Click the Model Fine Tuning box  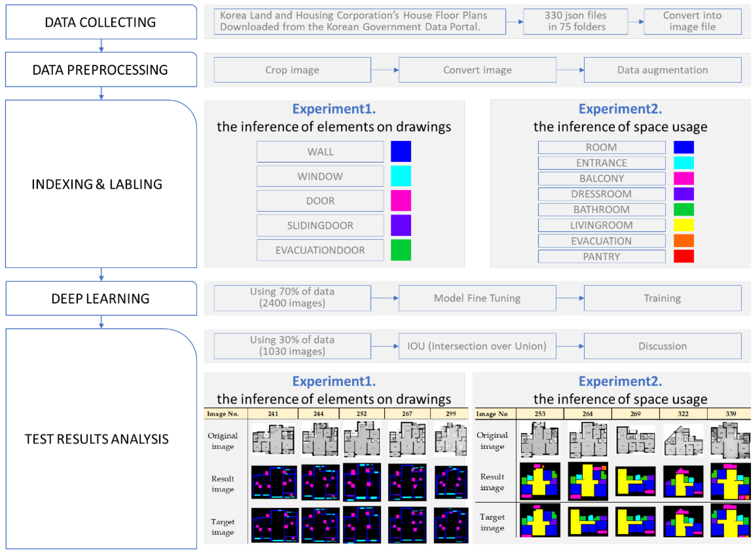pyautogui.click(x=477, y=298)
